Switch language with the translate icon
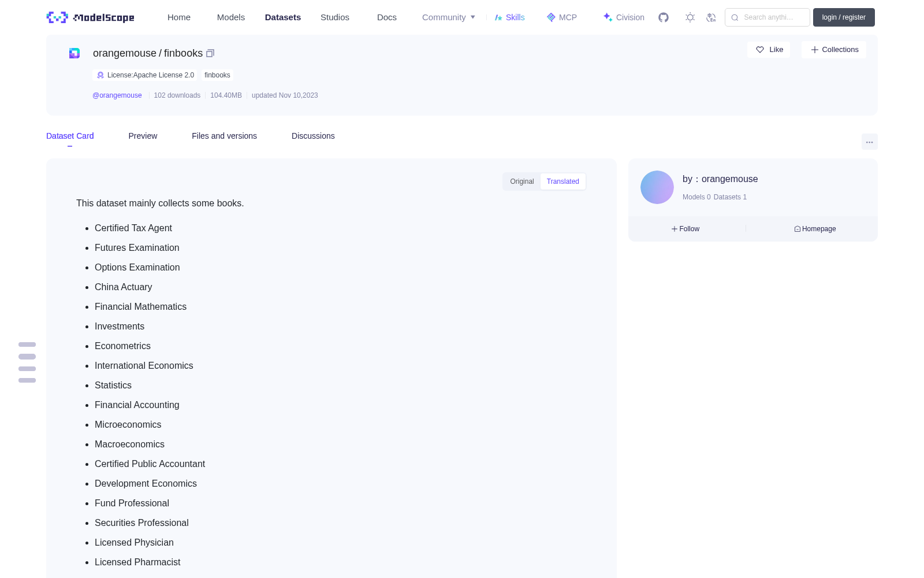 tap(711, 17)
